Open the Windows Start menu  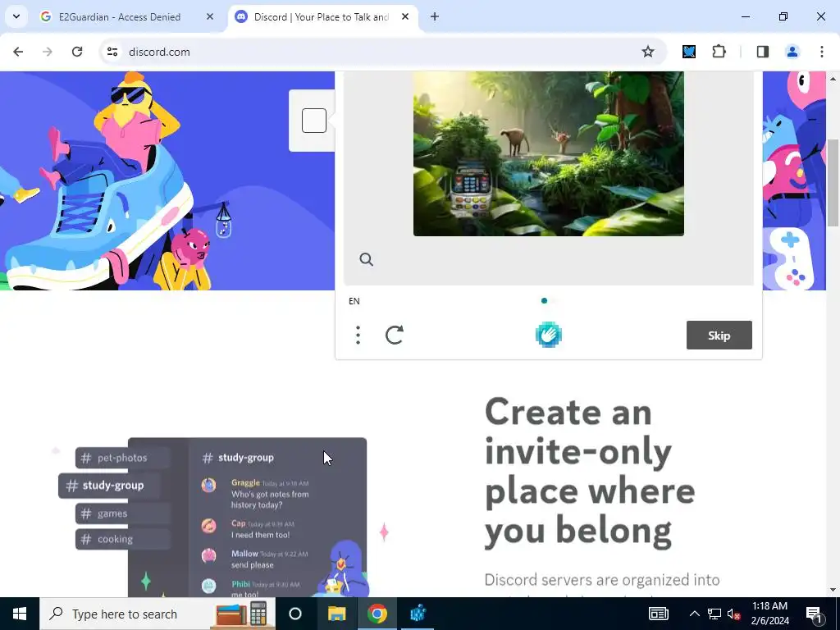[x=20, y=614]
